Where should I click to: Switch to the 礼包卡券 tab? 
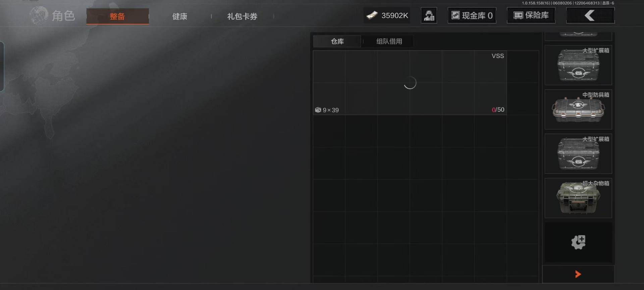(242, 16)
